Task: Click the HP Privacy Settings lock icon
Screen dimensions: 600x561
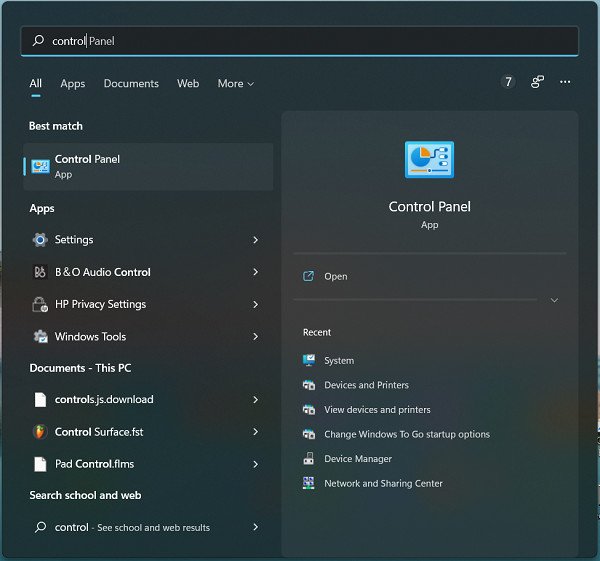Action: [40, 304]
